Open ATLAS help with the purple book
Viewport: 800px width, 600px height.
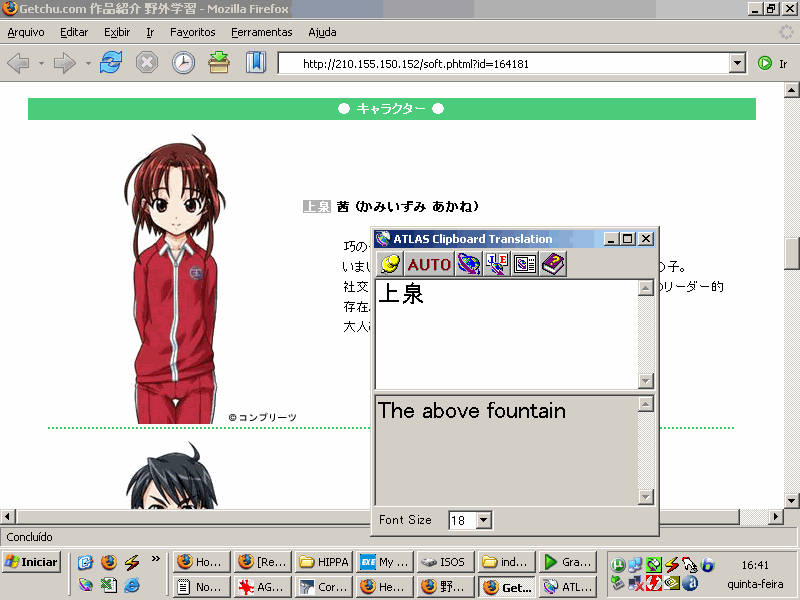point(553,264)
